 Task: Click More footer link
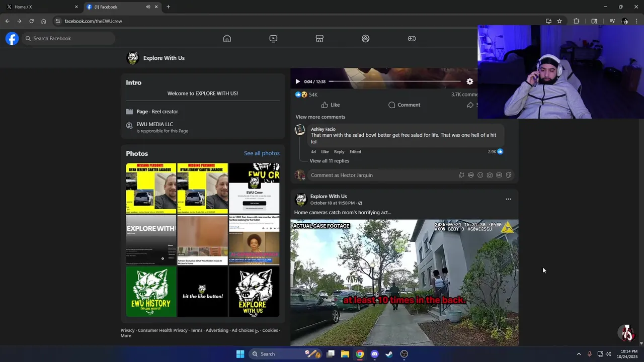coord(126,336)
